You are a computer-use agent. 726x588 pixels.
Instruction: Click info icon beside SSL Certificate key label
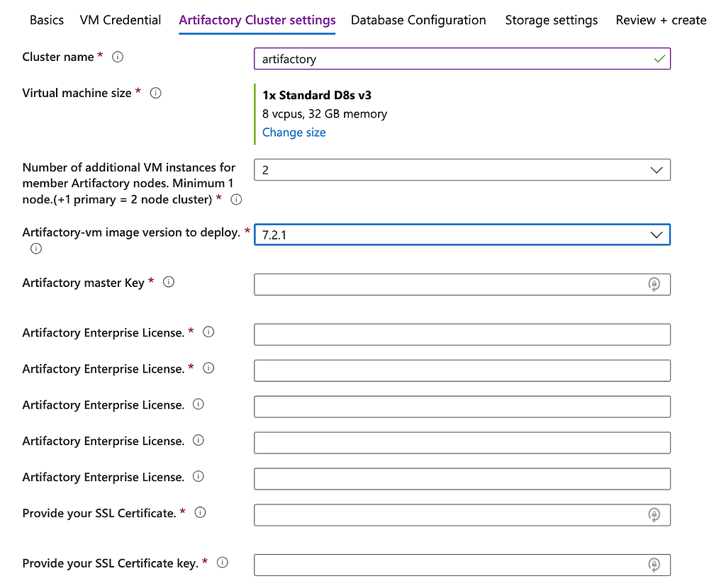coord(223,562)
